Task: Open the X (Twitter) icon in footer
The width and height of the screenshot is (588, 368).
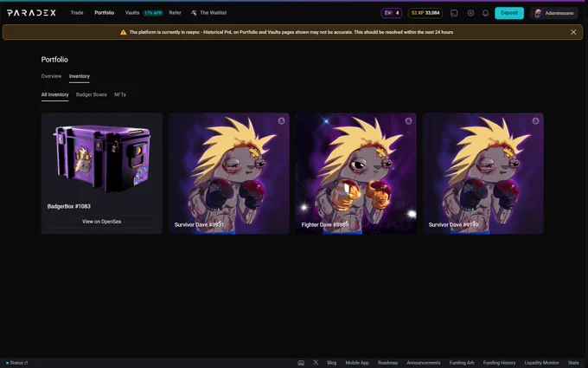Action: click(316, 363)
